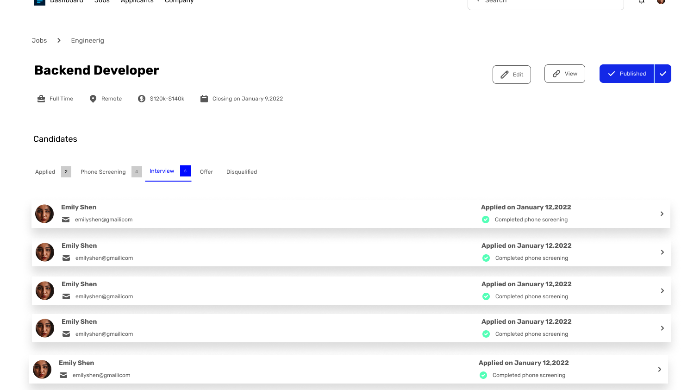
Task: Click the count badge beside Phone Screening
Action: coord(137,172)
